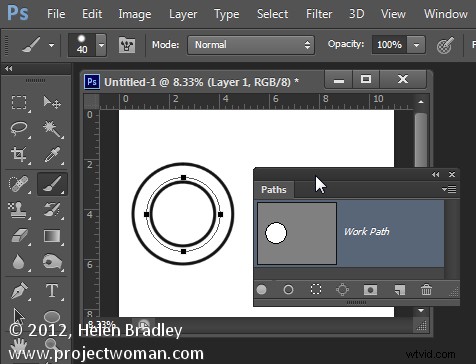The height and width of the screenshot is (364, 476).
Task: Select the Move tool
Action: (x=52, y=103)
